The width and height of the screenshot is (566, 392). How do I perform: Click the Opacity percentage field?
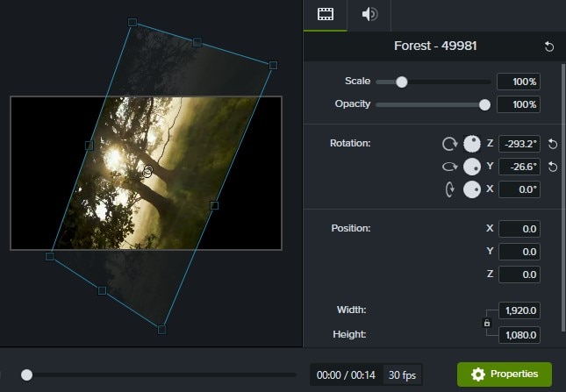(519, 104)
